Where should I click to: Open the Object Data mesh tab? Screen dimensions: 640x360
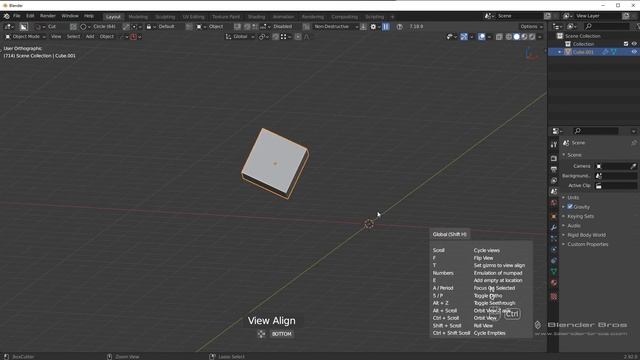click(553, 271)
